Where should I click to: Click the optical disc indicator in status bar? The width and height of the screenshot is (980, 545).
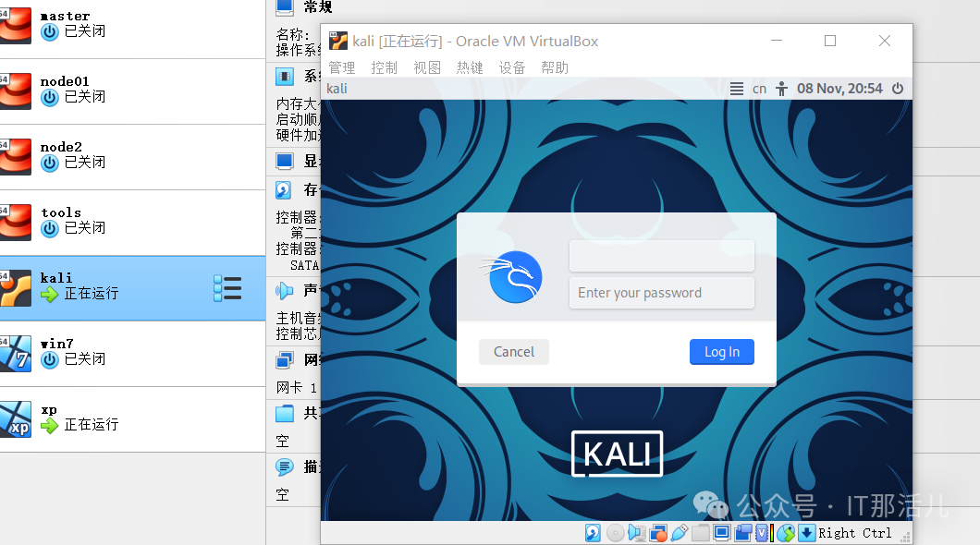tap(615, 532)
